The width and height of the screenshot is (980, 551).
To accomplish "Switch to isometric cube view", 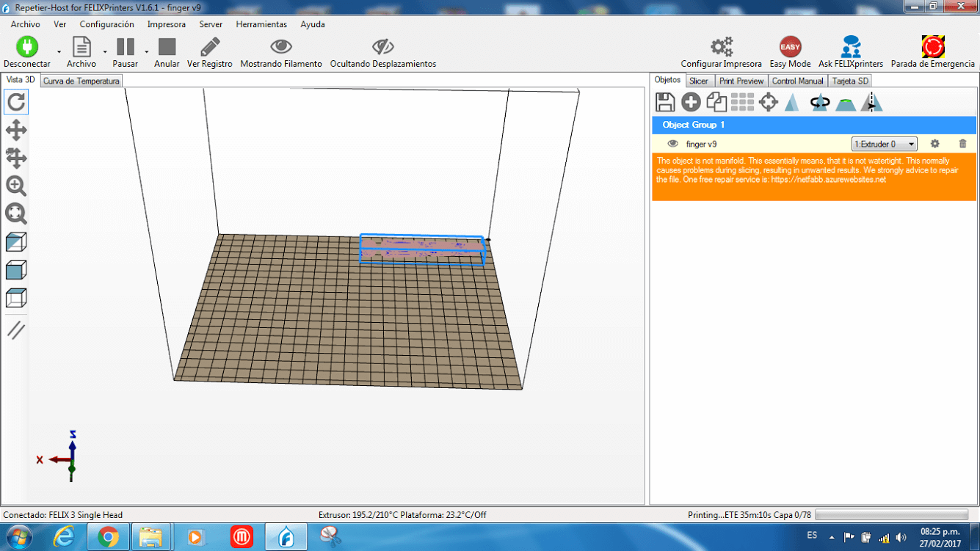I will pyautogui.click(x=16, y=242).
